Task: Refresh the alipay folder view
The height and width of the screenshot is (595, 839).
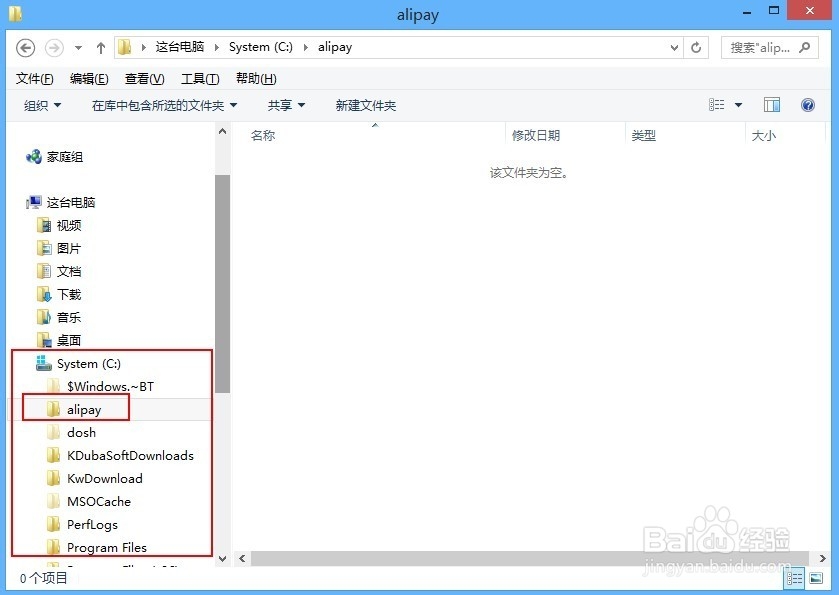Action: [x=696, y=48]
